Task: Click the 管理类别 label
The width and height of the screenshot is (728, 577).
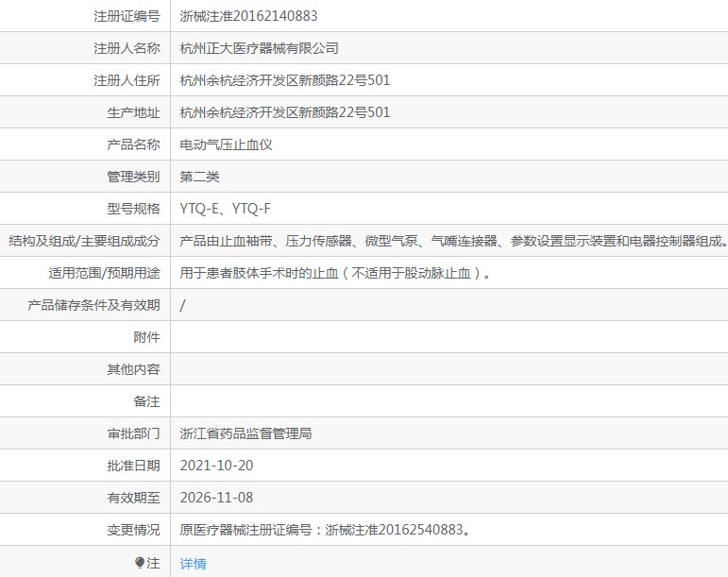Action: (133, 177)
